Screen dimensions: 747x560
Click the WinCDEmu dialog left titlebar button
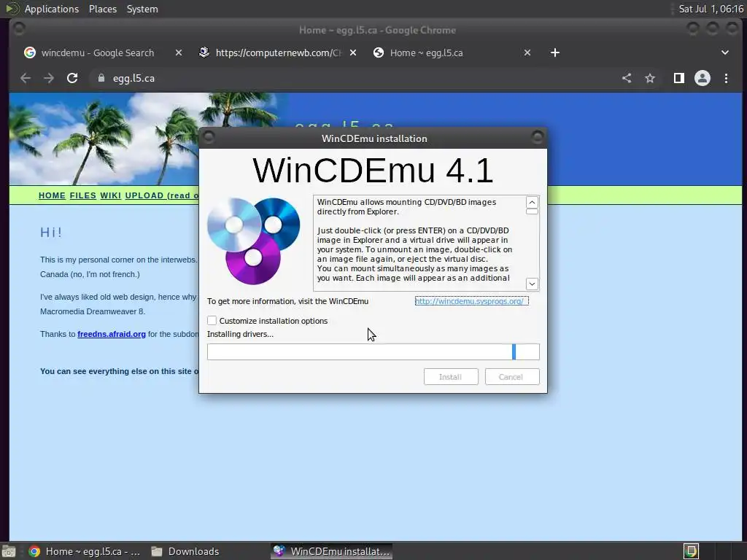tap(208, 138)
